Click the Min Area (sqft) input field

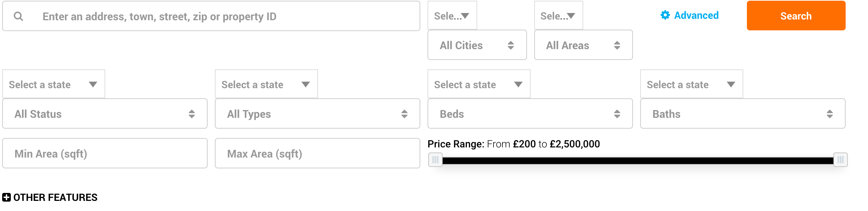tap(105, 154)
